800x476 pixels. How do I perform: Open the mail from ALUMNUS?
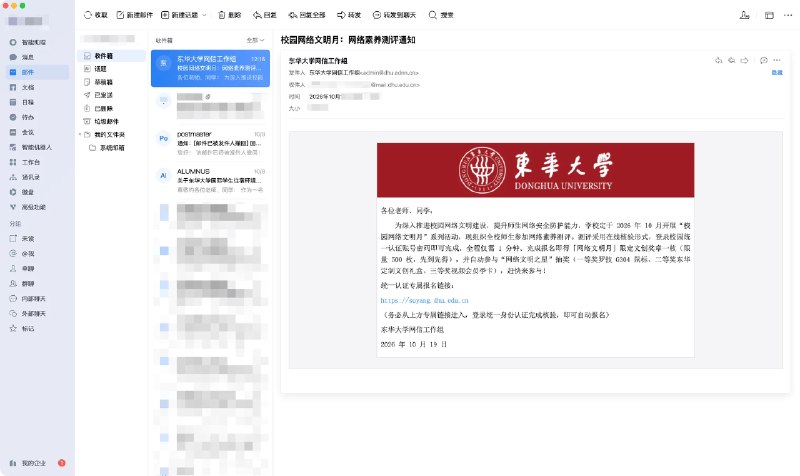coord(210,180)
